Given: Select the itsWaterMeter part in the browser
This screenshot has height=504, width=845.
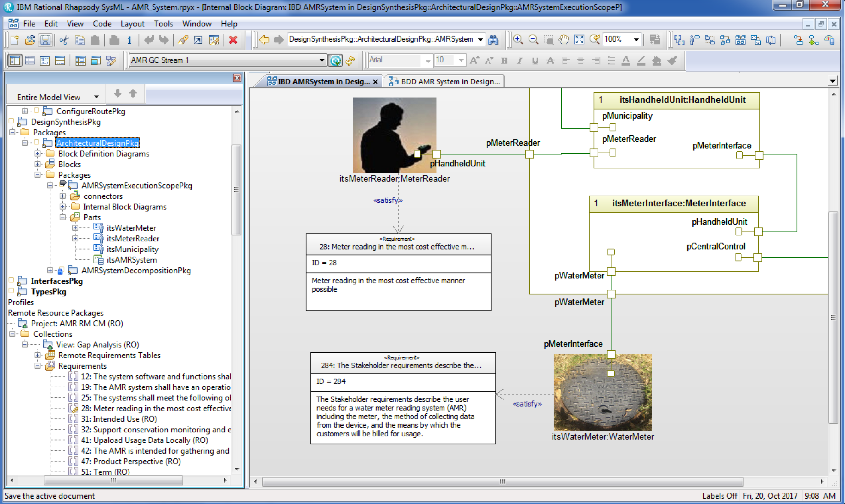Looking at the screenshot, I should (131, 228).
